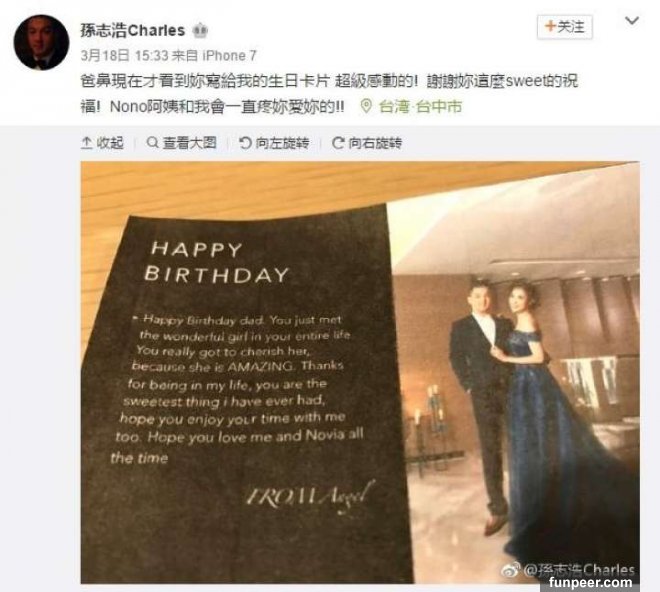Click the magnifier icon beside 查看大图
Image resolution: width=660 pixels, height=592 pixels.
(x=152, y=143)
